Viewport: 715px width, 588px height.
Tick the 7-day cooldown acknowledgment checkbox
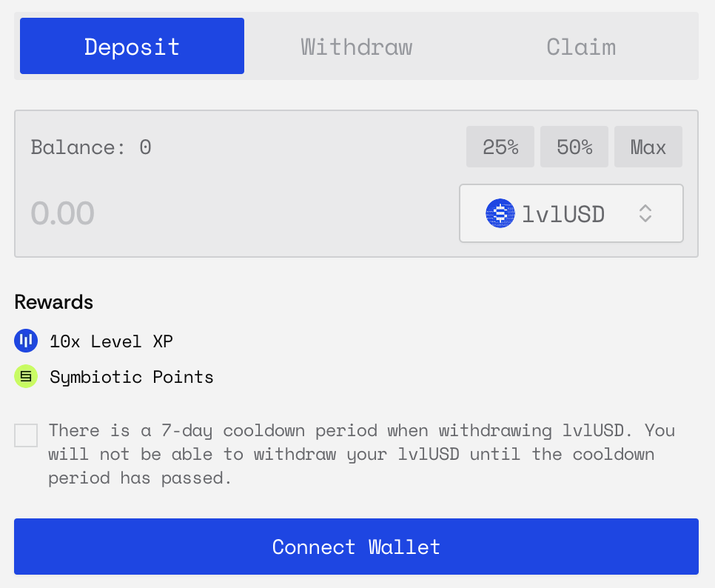pyautogui.click(x=26, y=435)
